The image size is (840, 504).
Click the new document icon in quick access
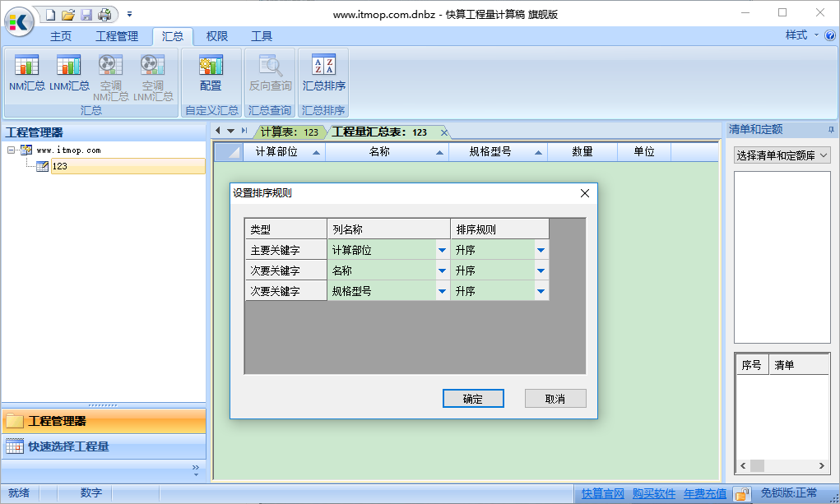coord(51,14)
